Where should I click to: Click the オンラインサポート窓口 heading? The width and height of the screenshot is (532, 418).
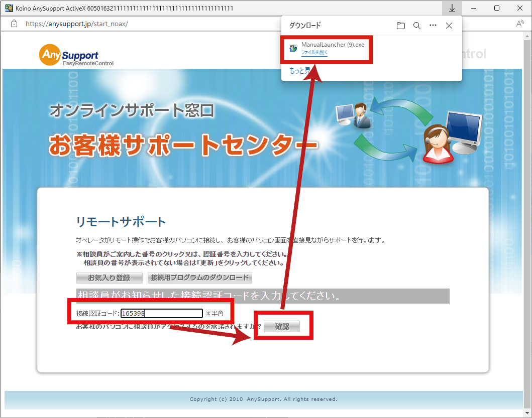[132, 110]
